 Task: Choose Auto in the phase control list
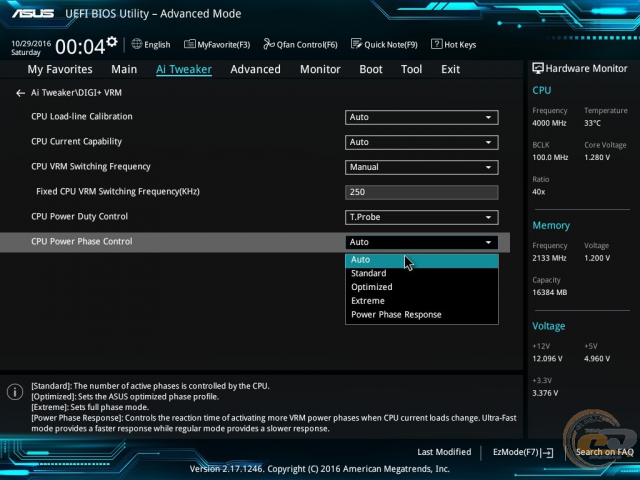coord(422,260)
